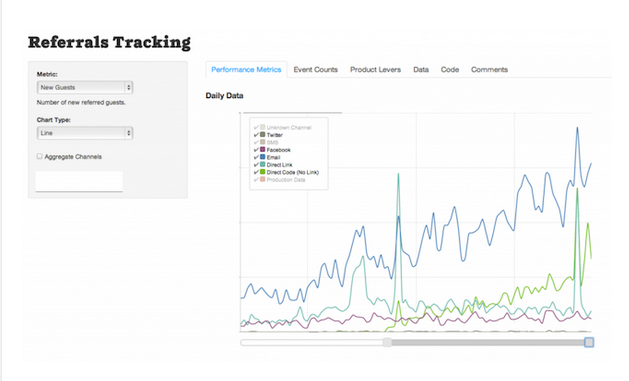Open the Code tab

[450, 70]
